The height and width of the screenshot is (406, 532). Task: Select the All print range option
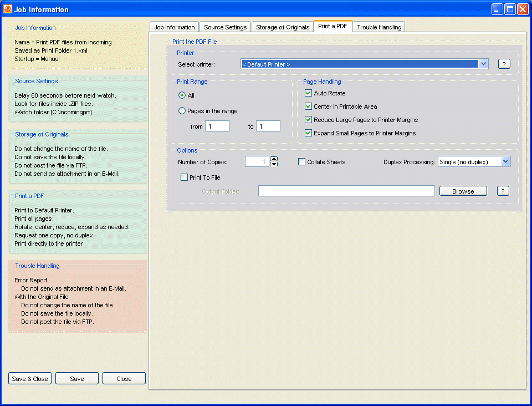coord(182,95)
